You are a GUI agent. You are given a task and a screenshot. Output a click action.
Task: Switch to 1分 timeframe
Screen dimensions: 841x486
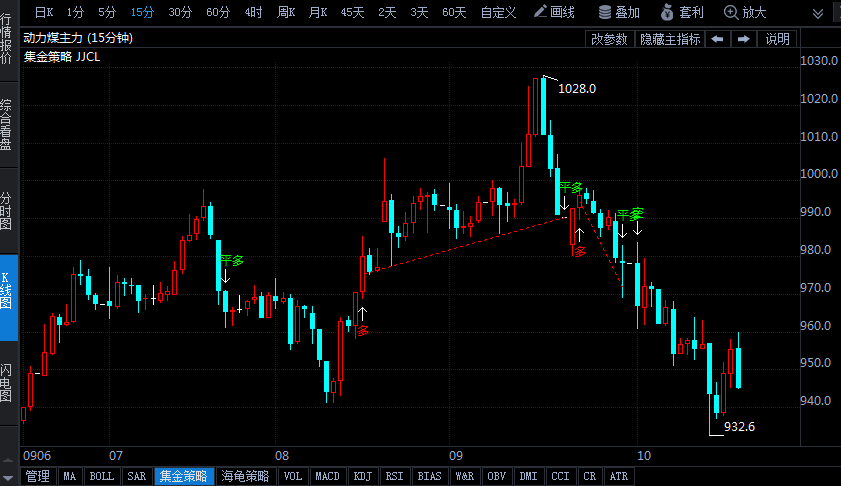pos(75,12)
